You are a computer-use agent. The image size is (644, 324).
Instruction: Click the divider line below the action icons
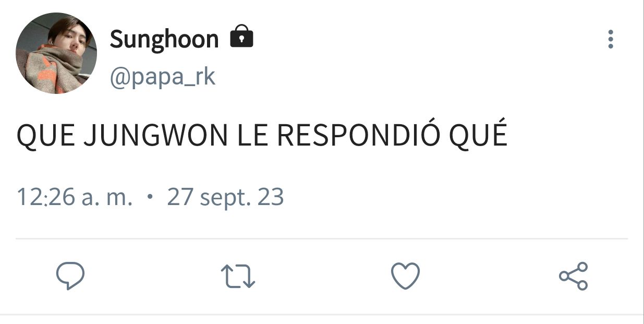click(x=322, y=314)
